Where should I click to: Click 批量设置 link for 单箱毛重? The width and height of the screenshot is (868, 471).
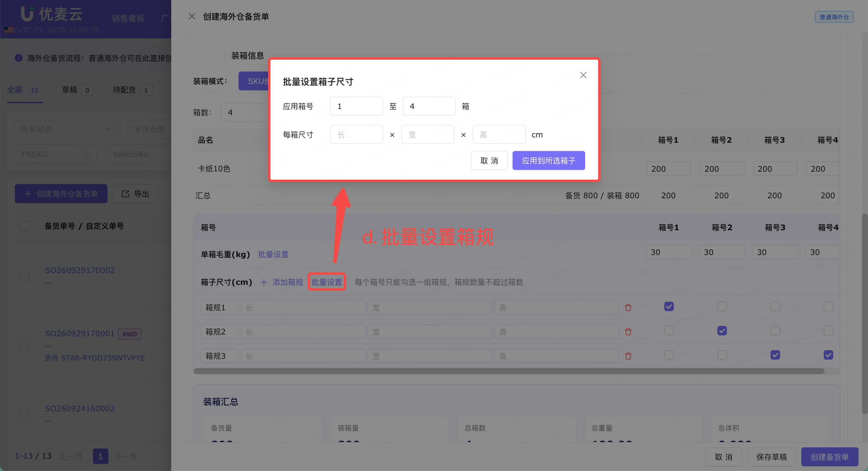pyautogui.click(x=273, y=254)
